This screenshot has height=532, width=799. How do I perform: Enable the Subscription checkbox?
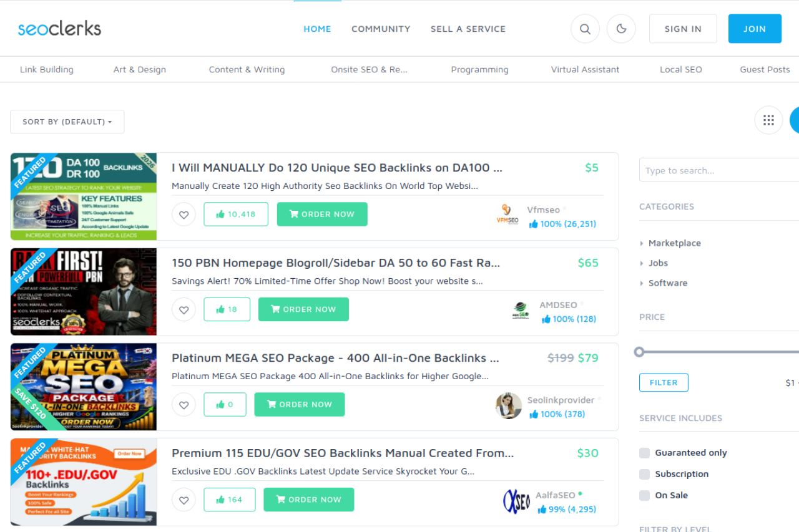click(645, 474)
